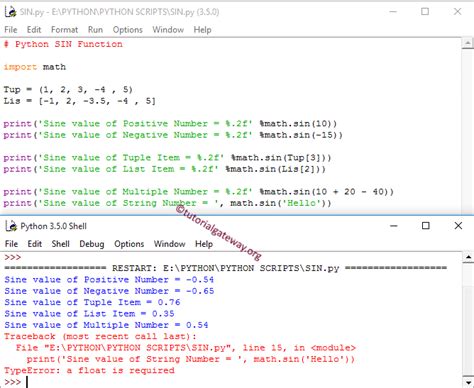Click the 'Tup = (1, 2, 3, -4 , 5)' line

[x=68, y=90]
